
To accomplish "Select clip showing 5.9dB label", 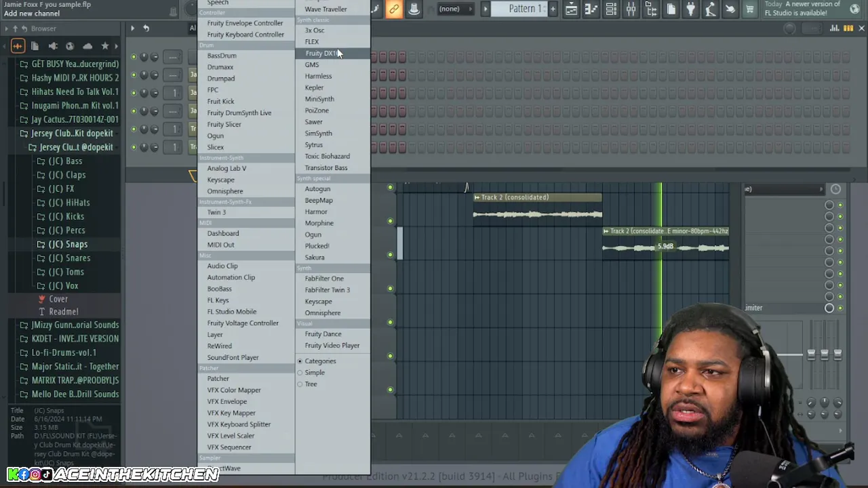I will click(666, 243).
